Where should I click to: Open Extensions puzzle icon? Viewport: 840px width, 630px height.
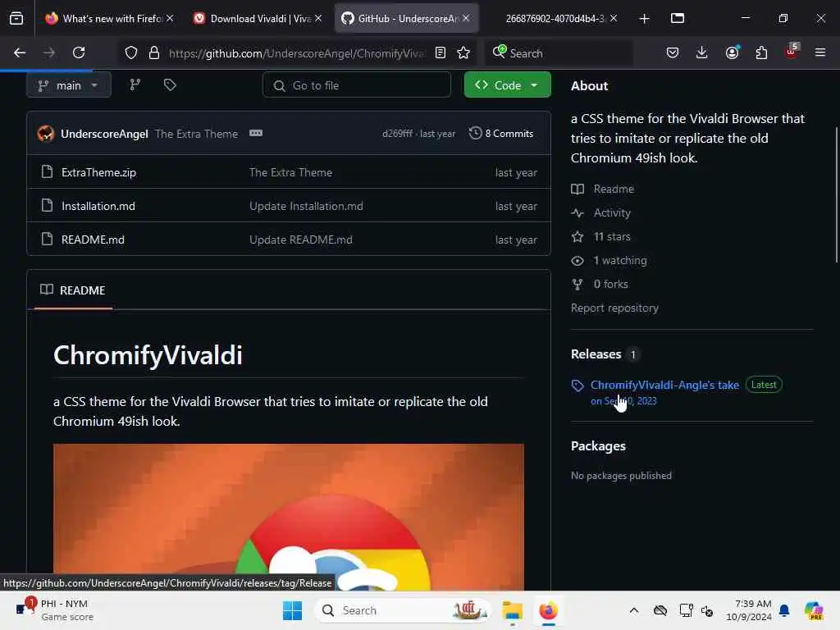click(761, 52)
